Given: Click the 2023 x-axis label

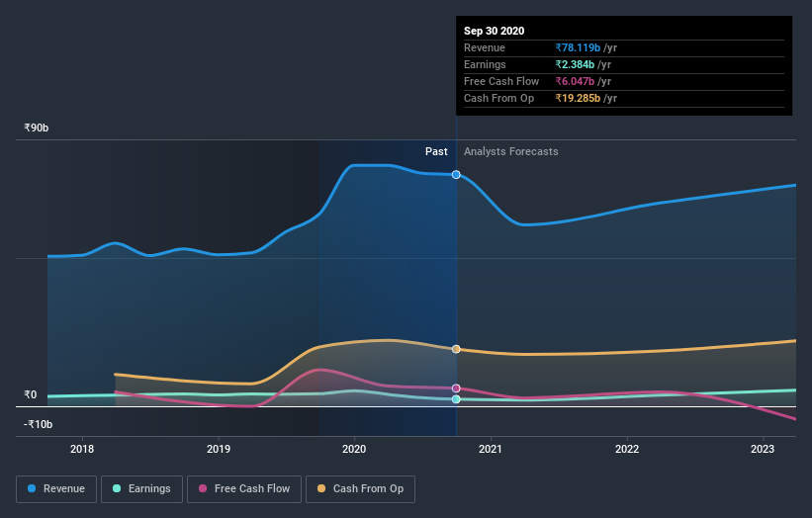Looking at the screenshot, I should [x=763, y=449].
